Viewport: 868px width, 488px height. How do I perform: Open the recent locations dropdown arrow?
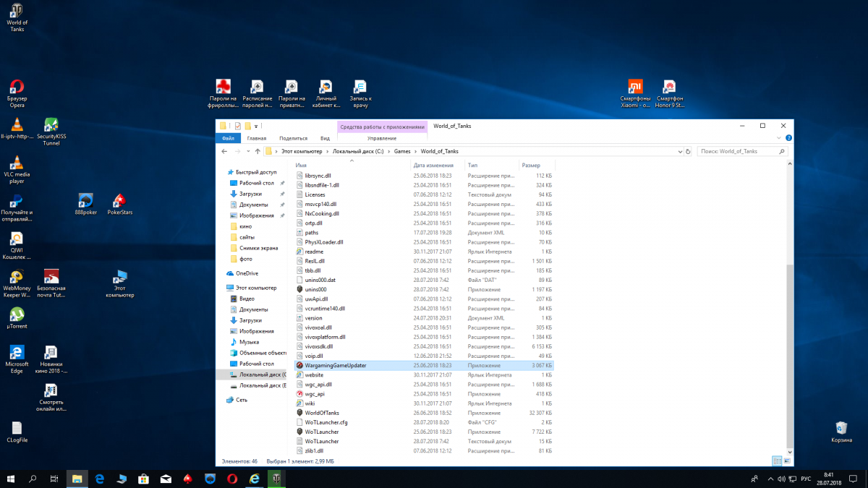click(247, 151)
